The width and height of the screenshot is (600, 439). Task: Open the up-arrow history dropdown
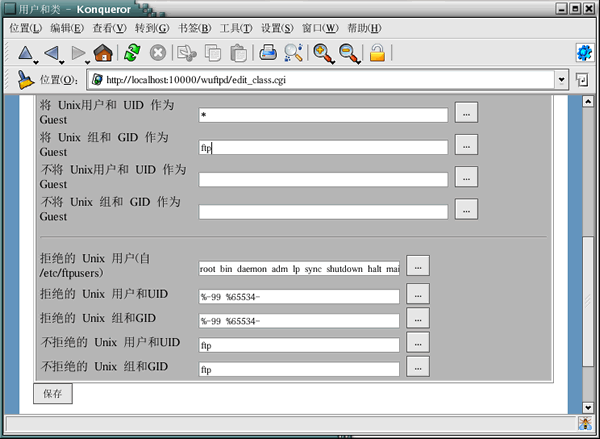tap(36, 62)
